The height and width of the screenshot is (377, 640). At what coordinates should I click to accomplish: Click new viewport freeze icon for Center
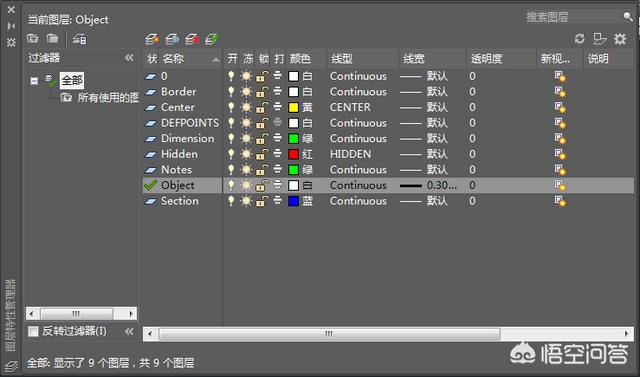point(560,107)
